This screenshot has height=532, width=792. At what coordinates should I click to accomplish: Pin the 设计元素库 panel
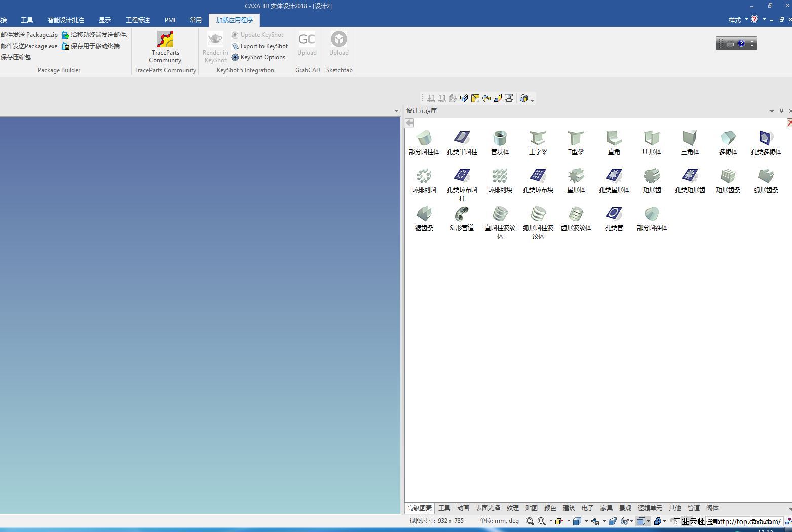(x=781, y=111)
